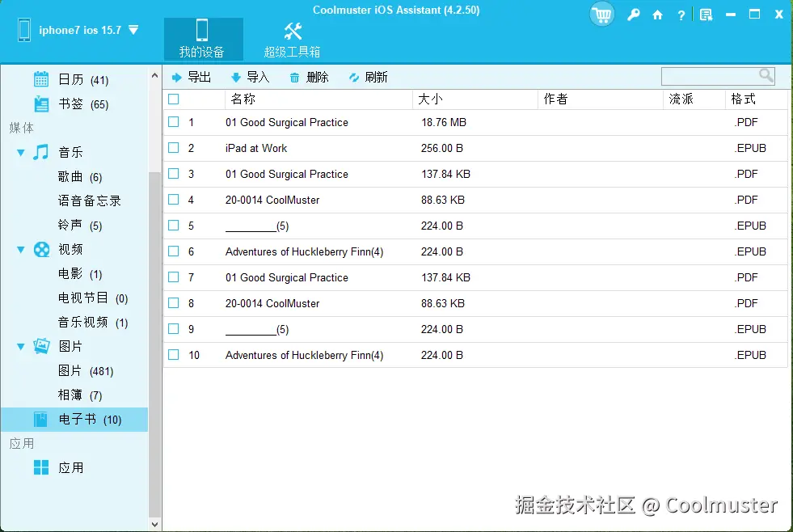Click the key registration icon
This screenshot has width=793, height=532.
click(633, 15)
